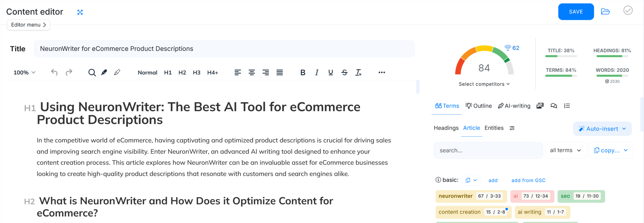The image size is (644, 223).
Task: Toggle bold formatting
Action: (303, 72)
